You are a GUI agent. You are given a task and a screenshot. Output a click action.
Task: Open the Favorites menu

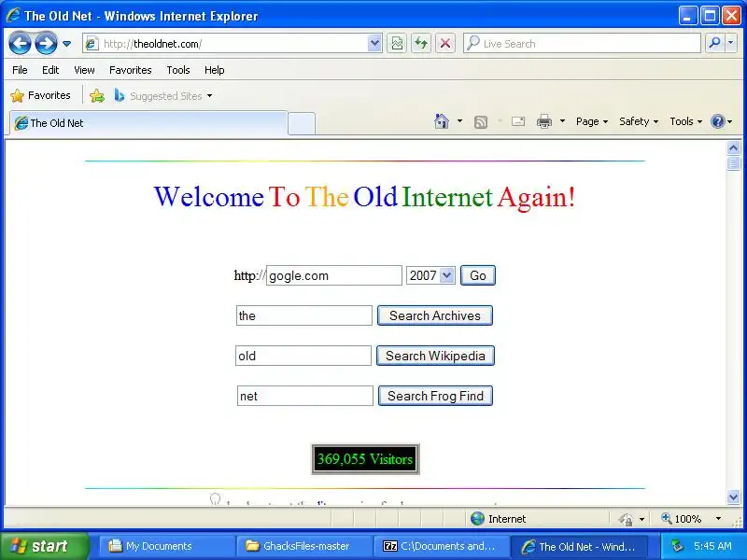click(131, 70)
